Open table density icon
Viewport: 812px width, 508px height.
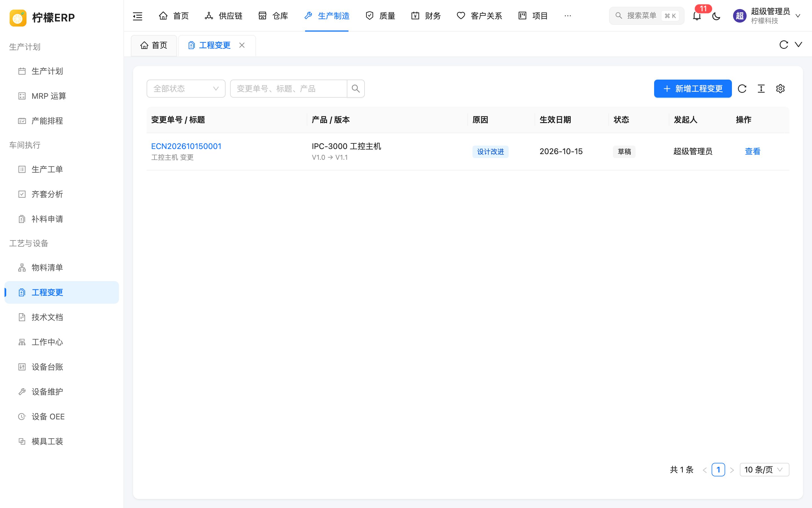761,89
